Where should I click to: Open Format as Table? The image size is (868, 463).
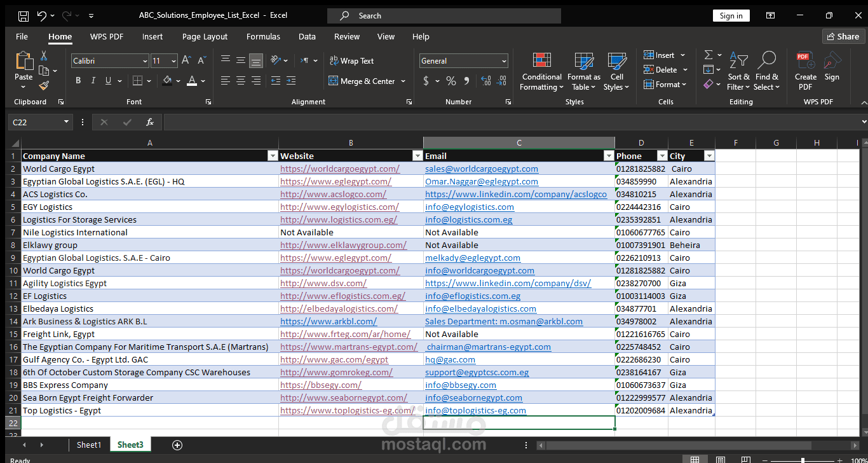(x=583, y=71)
